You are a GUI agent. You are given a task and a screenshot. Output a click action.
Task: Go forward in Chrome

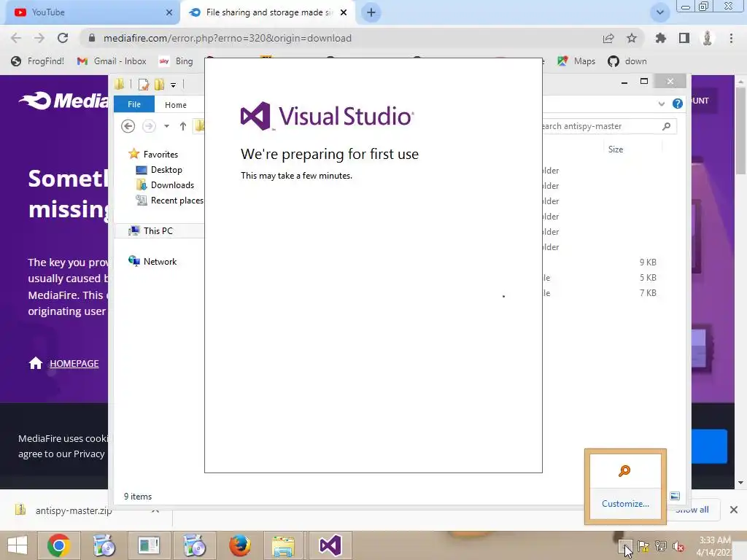[39, 38]
